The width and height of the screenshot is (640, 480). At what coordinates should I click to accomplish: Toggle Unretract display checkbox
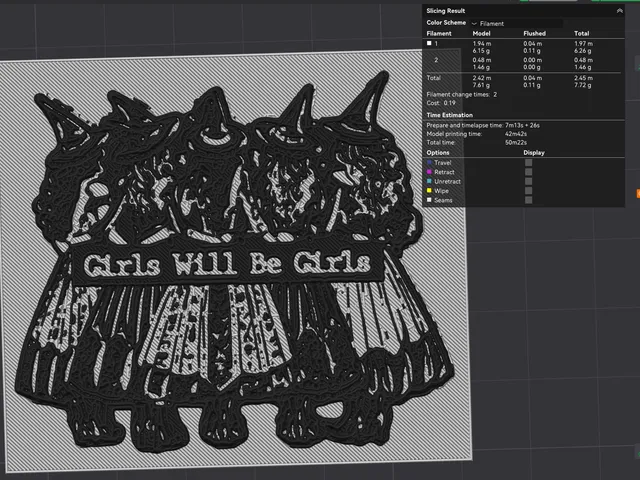click(x=529, y=181)
